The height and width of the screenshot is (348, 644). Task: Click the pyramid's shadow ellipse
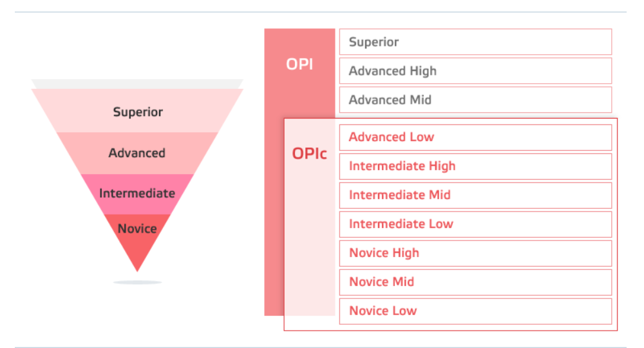pyautogui.click(x=137, y=282)
